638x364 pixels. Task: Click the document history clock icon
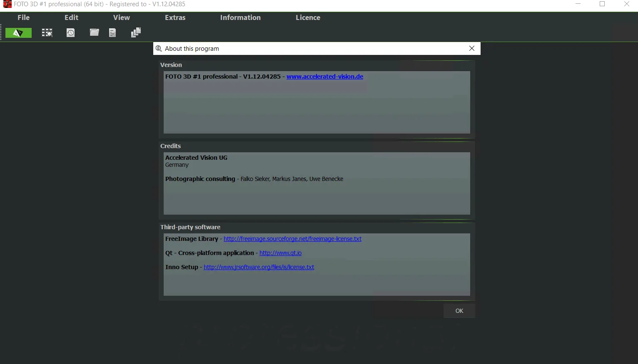pos(71,33)
